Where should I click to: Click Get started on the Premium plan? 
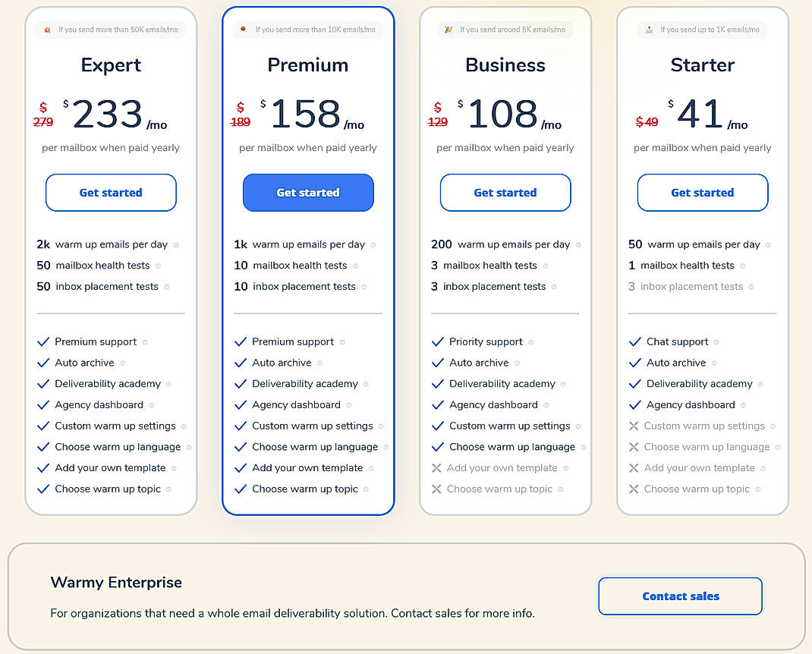tap(308, 193)
